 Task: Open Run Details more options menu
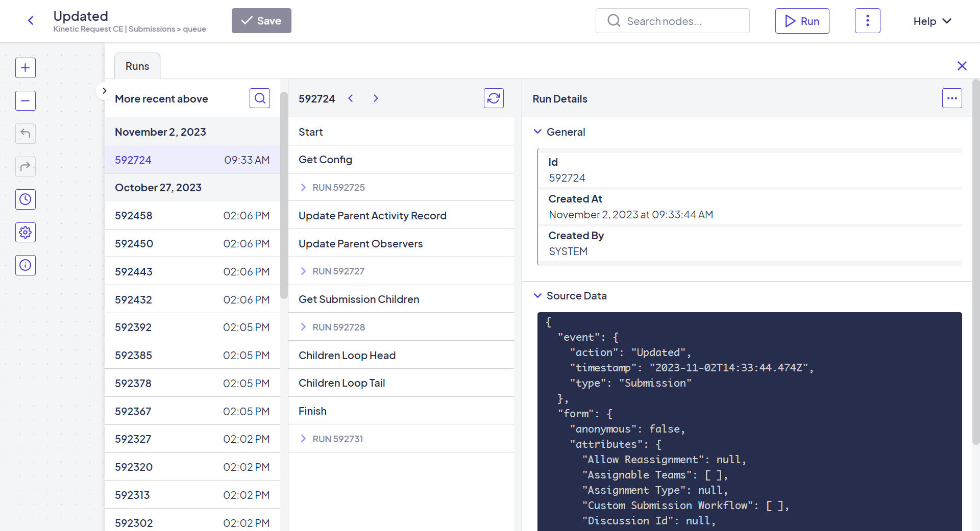(x=952, y=98)
